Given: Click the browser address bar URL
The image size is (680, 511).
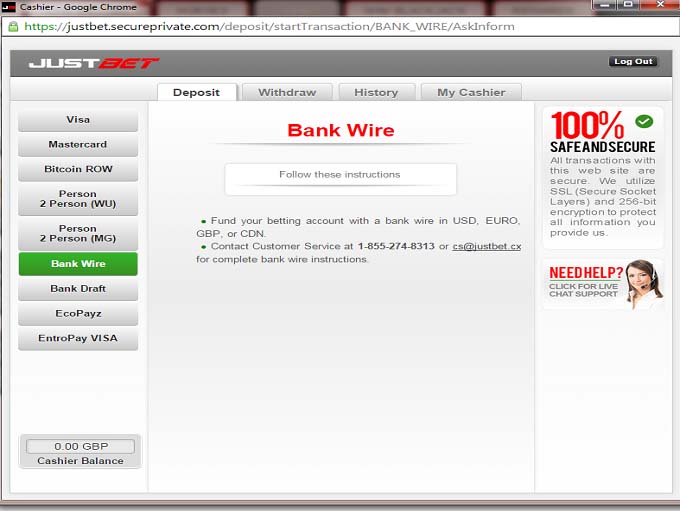Looking at the screenshot, I should (x=270, y=27).
